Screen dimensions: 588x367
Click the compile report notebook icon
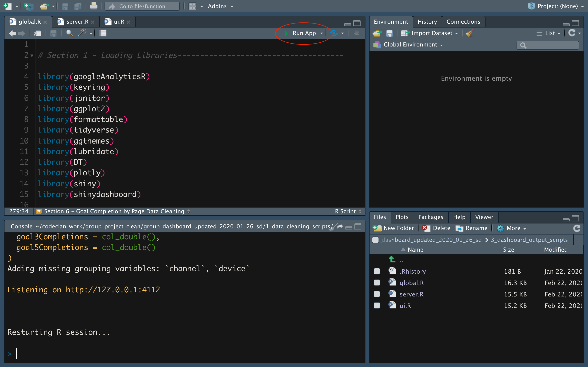[x=103, y=33]
